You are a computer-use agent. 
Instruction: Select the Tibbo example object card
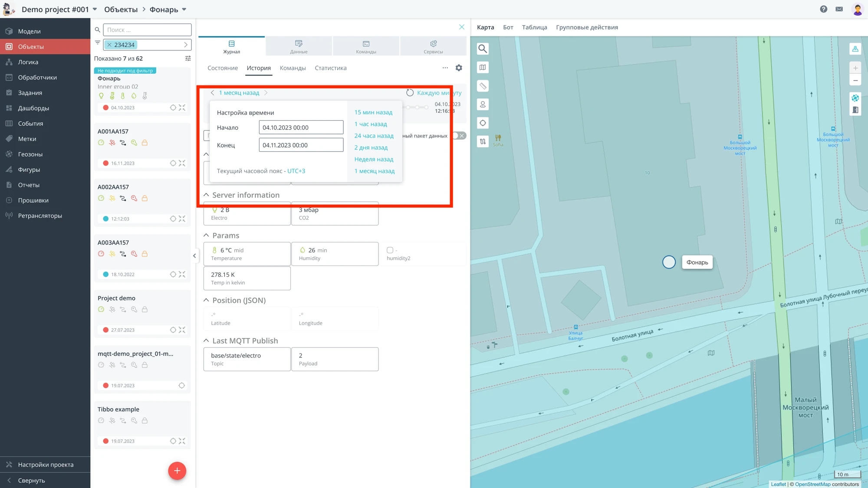coord(142,425)
